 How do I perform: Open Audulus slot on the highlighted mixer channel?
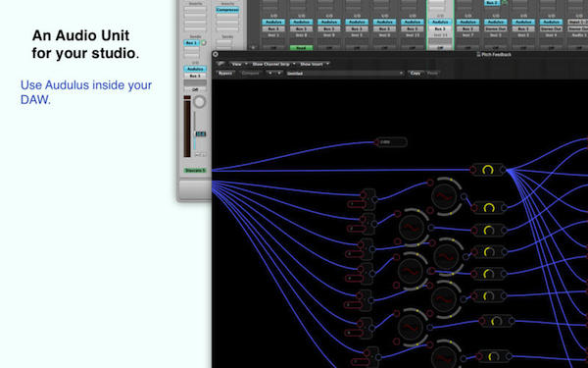(x=440, y=23)
